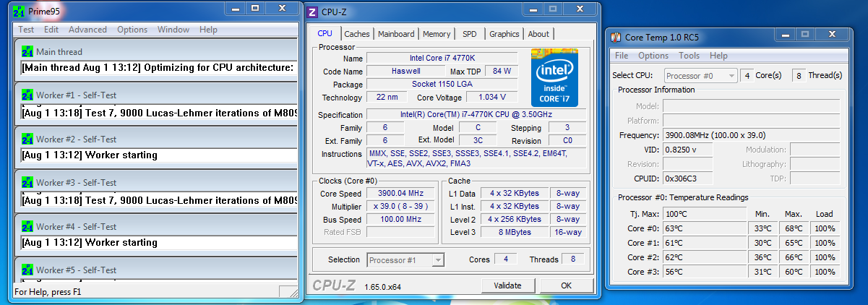
Task: Open Prime95 Test menu
Action: tap(26, 30)
